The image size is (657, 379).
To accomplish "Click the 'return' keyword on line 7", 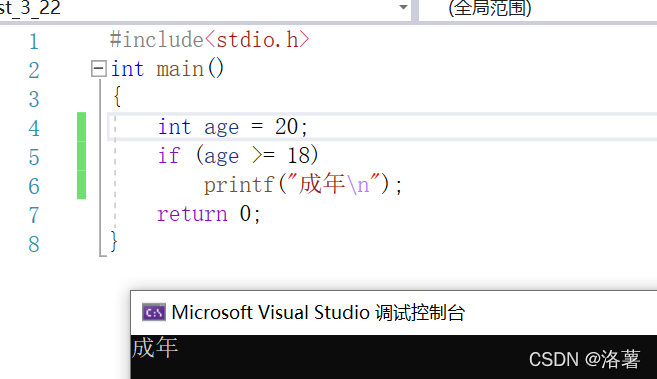I will tap(192, 214).
